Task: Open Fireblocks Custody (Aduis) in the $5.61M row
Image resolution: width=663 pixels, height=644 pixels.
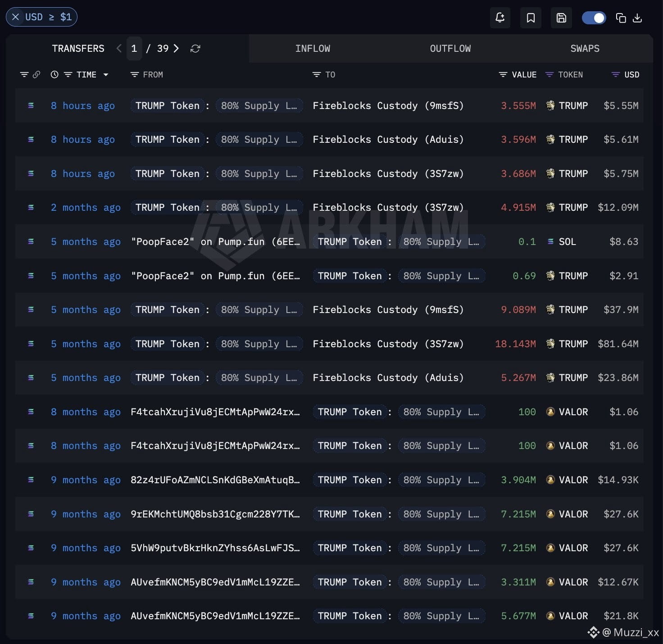Action: (x=388, y=140)
